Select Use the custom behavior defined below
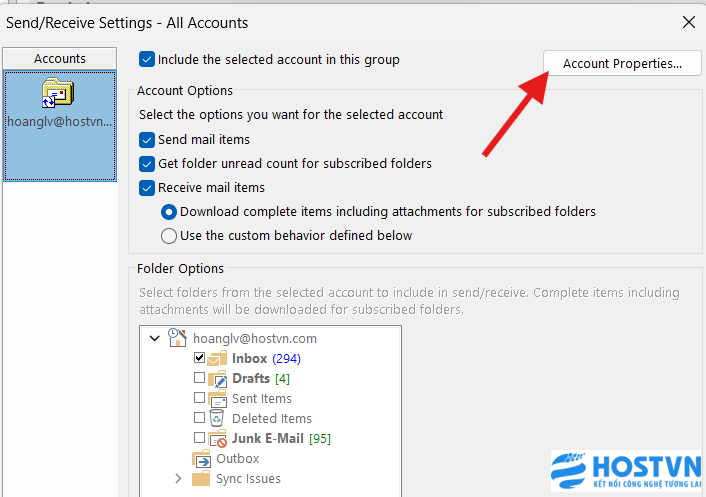This screenshot has width=706, height=497. point(169,236)
